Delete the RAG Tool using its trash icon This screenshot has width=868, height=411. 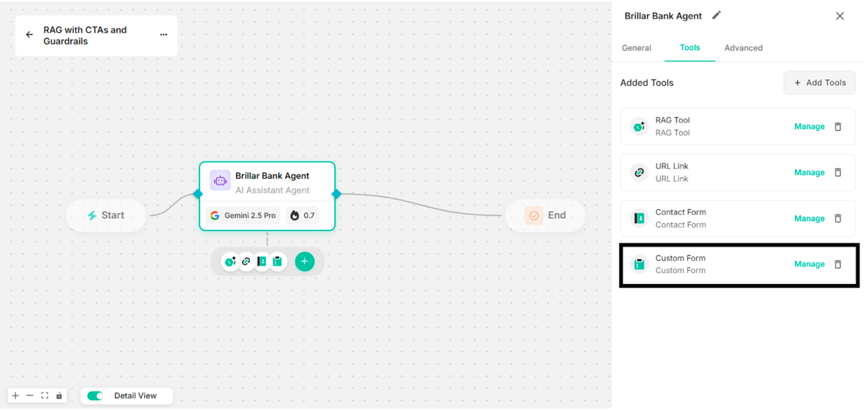point(838,126)
